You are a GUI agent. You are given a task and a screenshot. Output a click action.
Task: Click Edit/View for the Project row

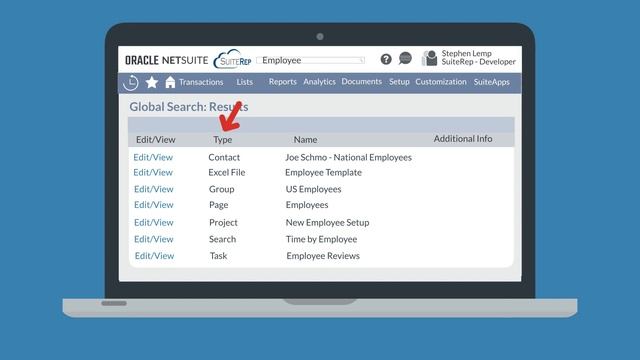coord(154,222)
